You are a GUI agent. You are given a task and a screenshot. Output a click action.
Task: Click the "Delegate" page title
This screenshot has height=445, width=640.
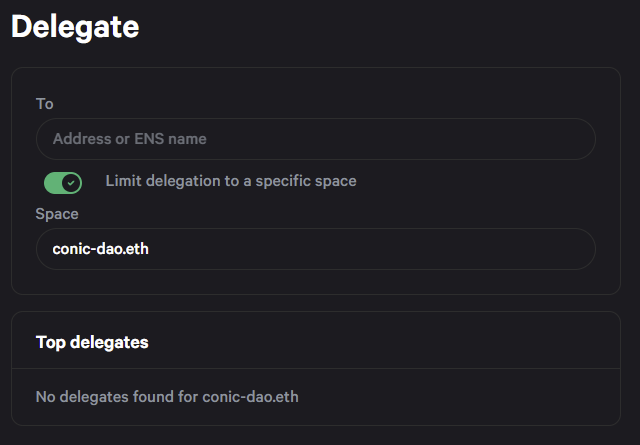tap(75, 27)
